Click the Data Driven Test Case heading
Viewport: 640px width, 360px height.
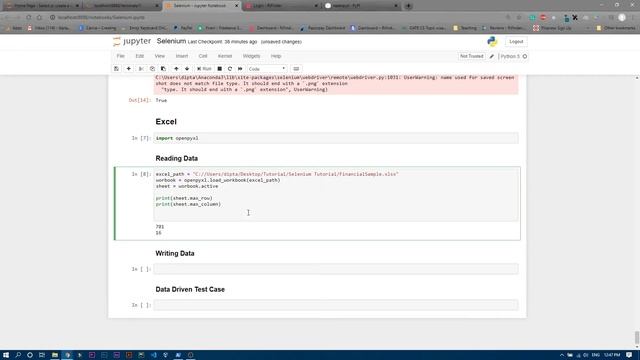click(x=190, y=289)
